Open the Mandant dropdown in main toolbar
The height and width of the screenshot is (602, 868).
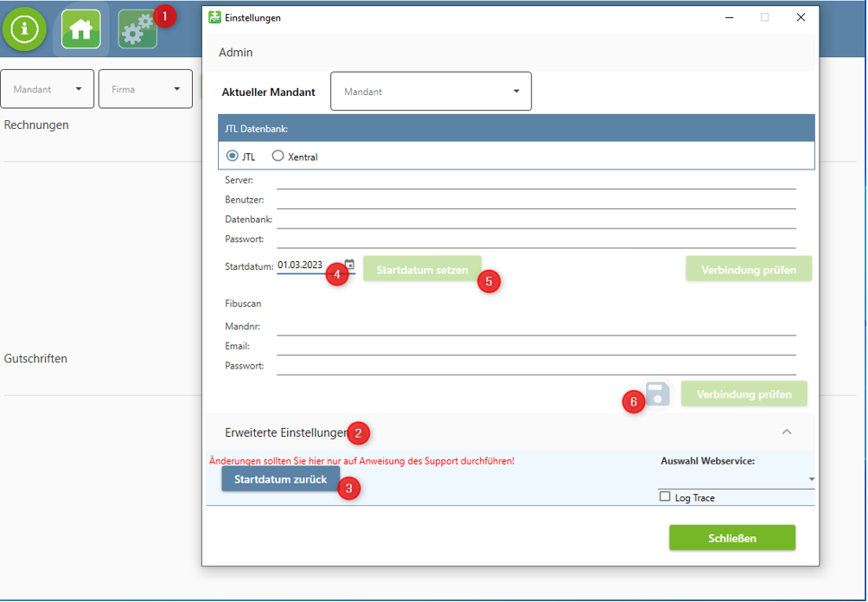[48, 89]
